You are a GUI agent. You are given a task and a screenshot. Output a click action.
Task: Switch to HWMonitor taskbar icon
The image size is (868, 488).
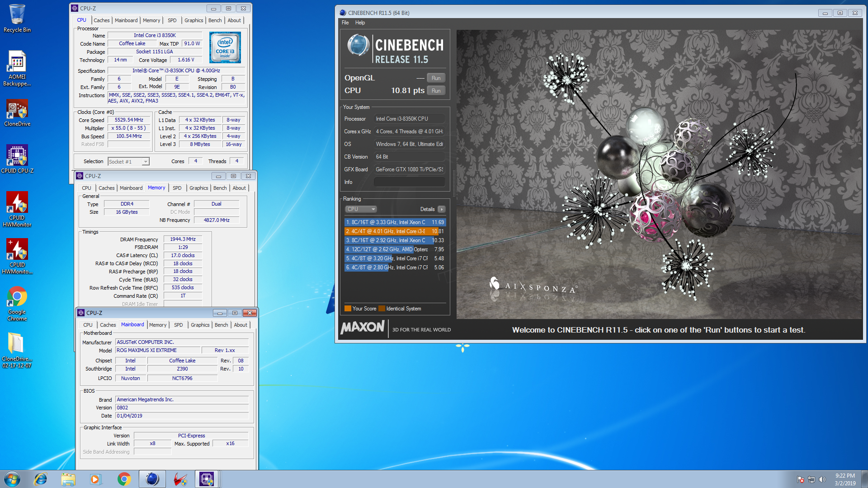[180, 479]
